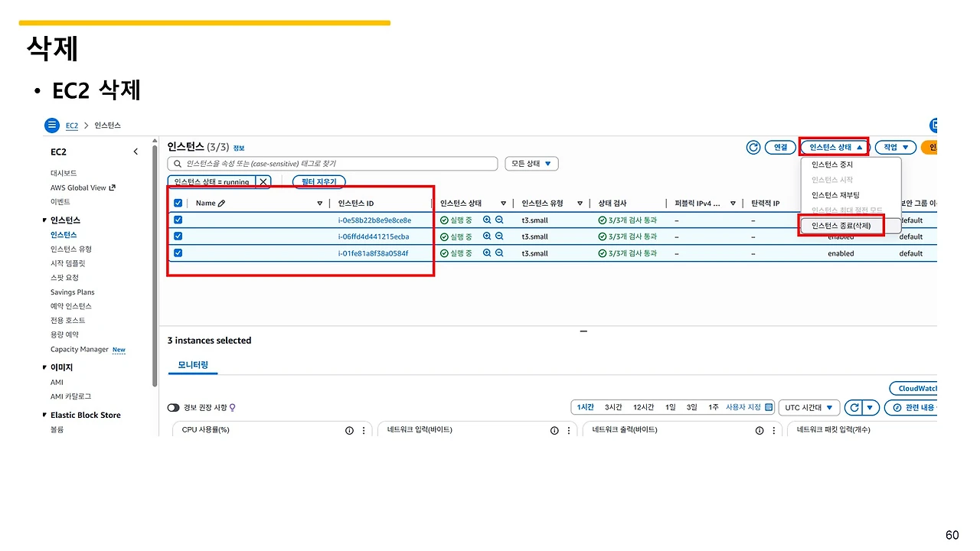Open instance link i-0e58b22b8e9e8ce8e

[374, 220]
